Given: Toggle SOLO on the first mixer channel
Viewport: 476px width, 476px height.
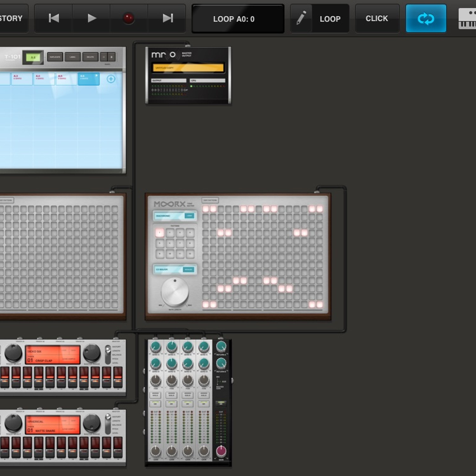Looking at the screenshot, I should [155, 395].
